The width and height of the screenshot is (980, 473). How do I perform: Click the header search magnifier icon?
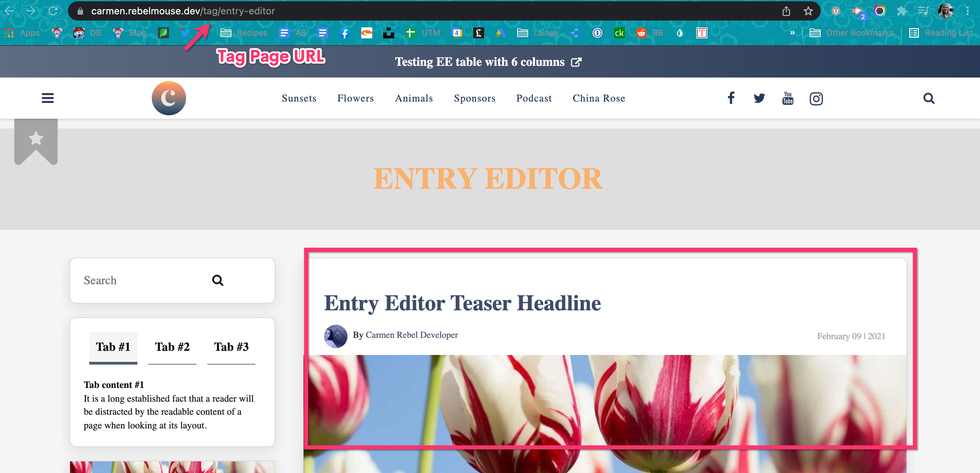coord(929,98)
